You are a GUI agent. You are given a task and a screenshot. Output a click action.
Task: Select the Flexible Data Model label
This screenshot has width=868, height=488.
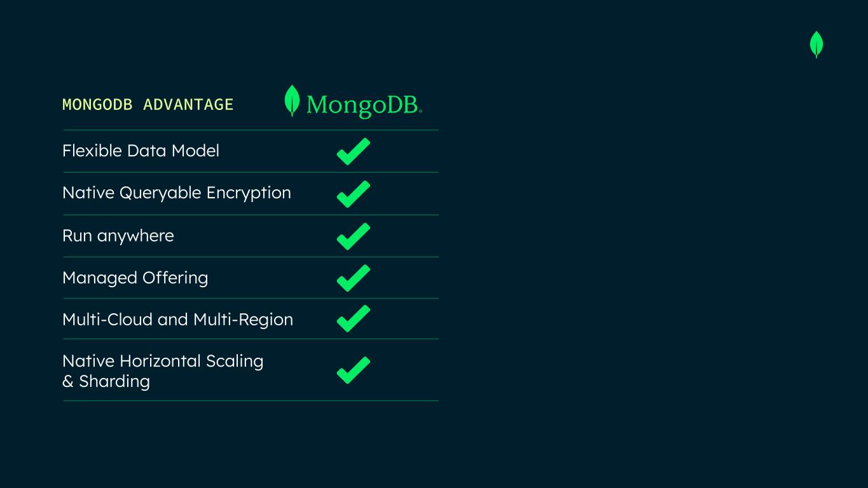141,151
